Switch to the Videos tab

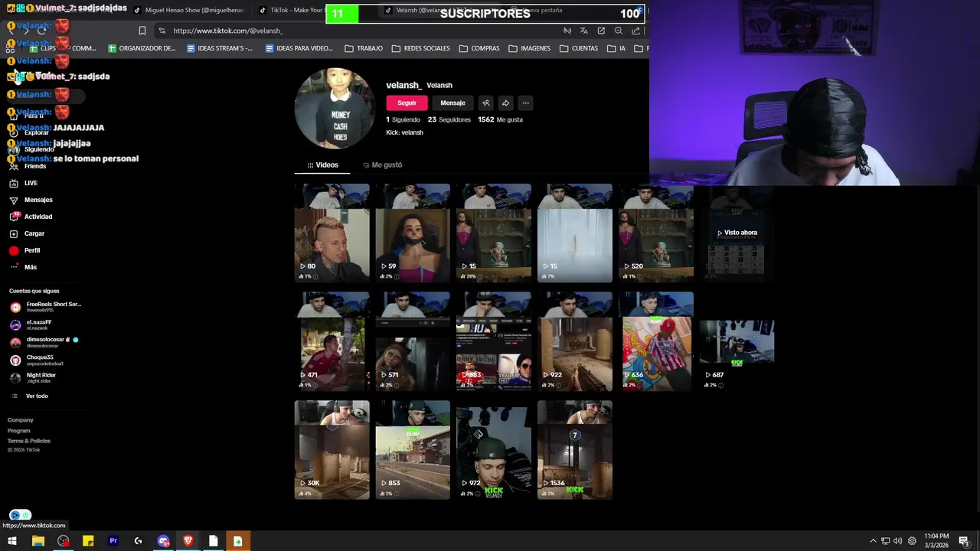322,165
